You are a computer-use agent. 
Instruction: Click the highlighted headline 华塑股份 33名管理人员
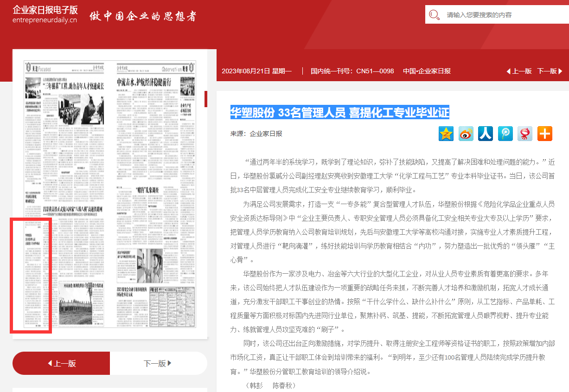[339, 112]
